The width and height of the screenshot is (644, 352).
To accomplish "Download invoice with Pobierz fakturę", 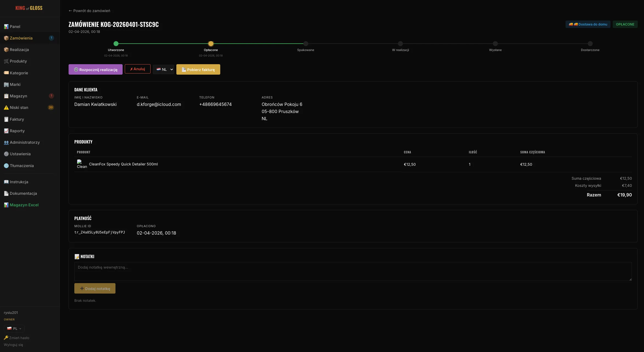I will coord(198,69).
